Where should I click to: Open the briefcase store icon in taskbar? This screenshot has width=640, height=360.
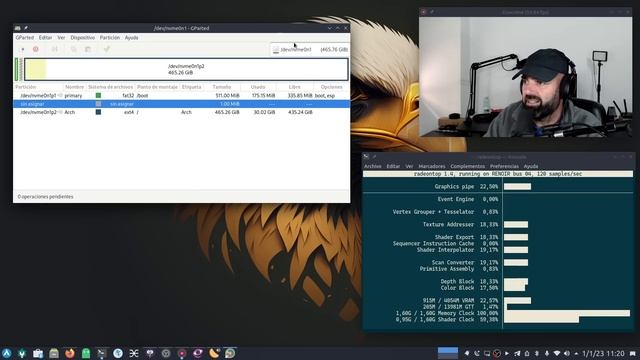(38, 353)
